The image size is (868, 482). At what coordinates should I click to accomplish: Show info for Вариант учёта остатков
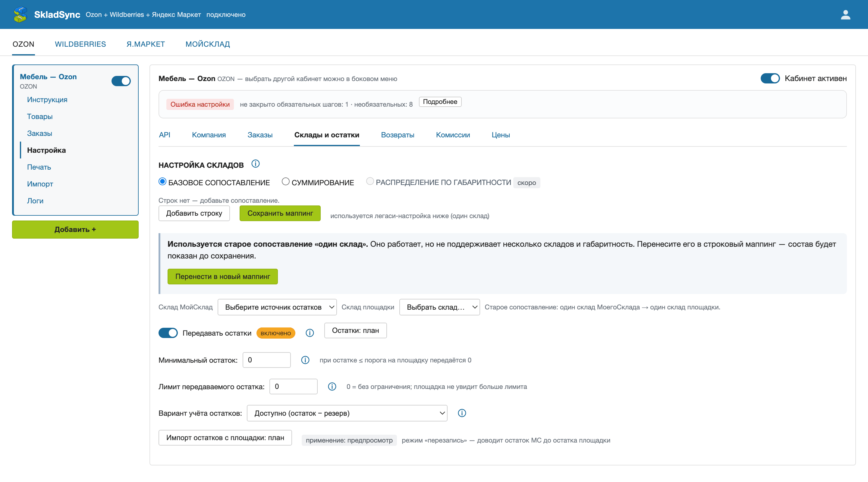tap(462, 413)
